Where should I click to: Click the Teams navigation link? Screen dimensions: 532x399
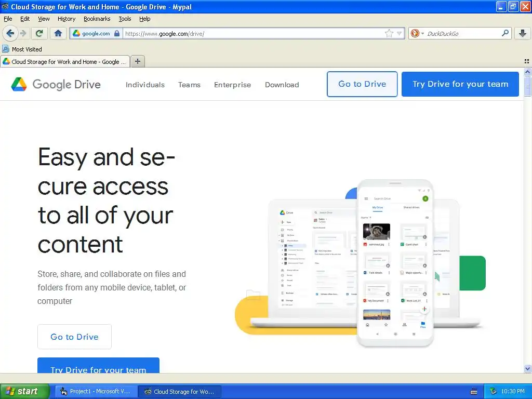pos(189,85)
